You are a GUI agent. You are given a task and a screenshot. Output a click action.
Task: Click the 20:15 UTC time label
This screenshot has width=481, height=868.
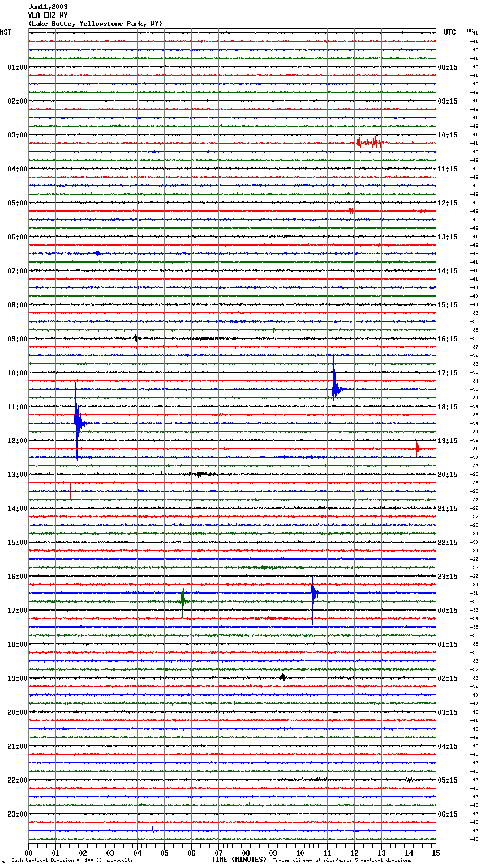click(x=448, y=475)
